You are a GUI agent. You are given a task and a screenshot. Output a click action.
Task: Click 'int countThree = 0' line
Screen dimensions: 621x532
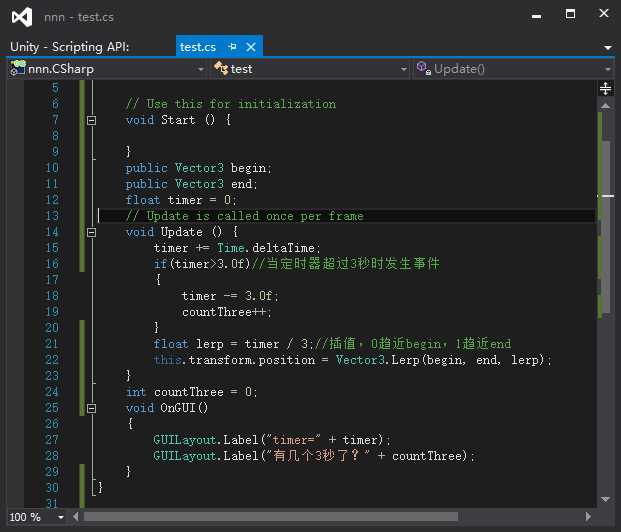(192, 392)
